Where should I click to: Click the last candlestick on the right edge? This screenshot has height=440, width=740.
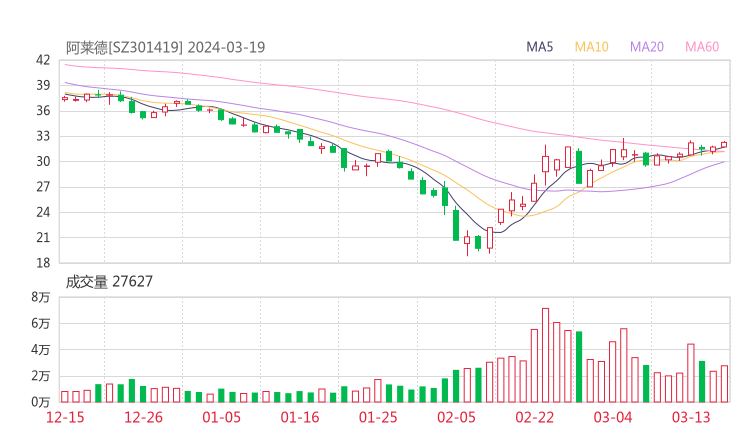[x=724, y=144]
